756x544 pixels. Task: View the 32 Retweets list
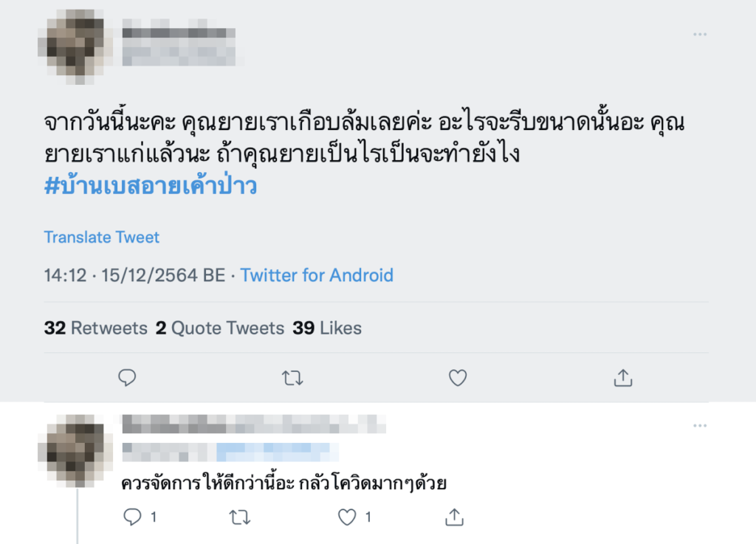point(96,328)
